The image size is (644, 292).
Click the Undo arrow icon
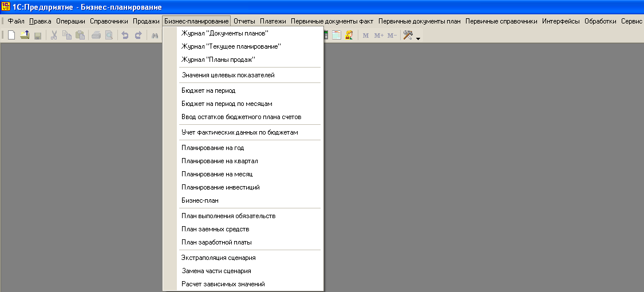tap(125, 35)
